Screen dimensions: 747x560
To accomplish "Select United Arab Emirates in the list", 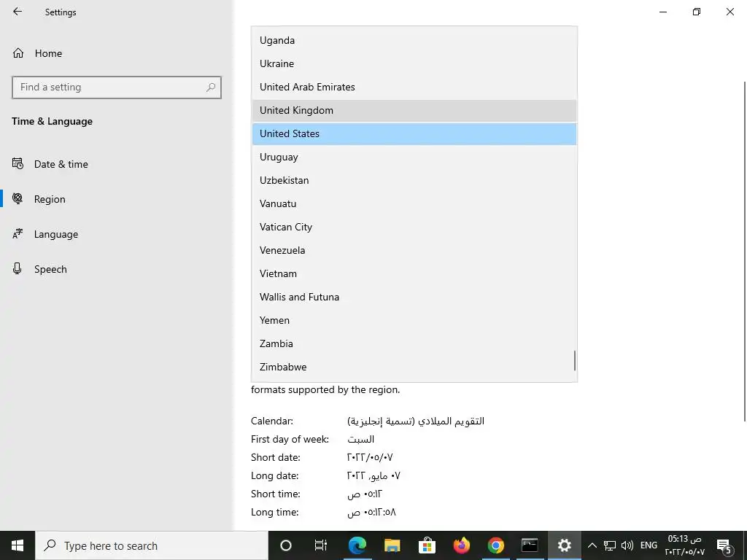I will [x=414, y=87].
